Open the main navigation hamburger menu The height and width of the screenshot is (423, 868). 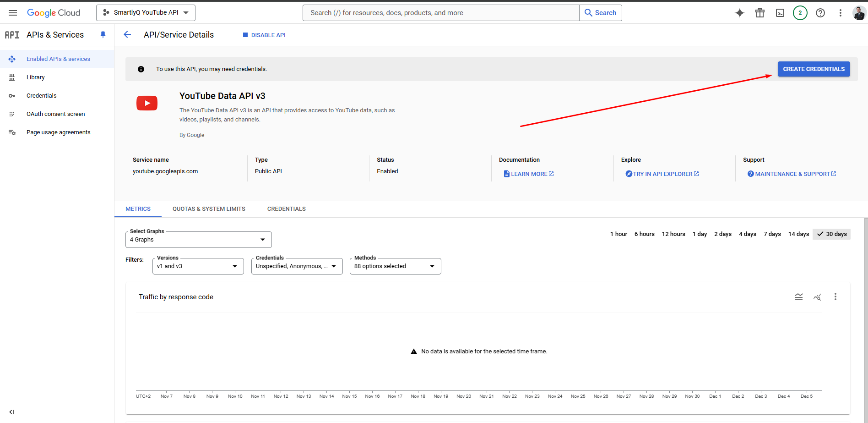click(13, 13)
